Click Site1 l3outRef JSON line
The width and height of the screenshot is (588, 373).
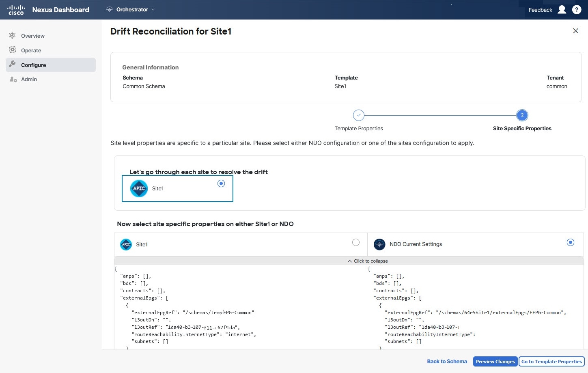pyautogui.click(x=186, y=327)
